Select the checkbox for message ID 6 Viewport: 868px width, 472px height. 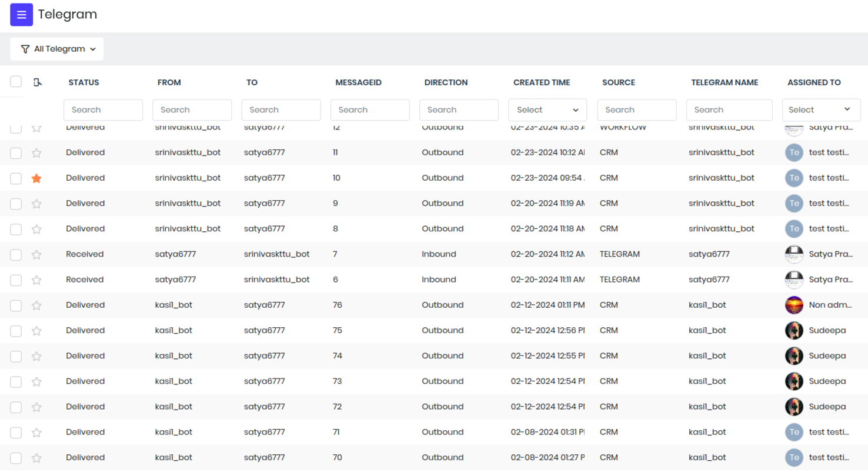tap(16, 280)
